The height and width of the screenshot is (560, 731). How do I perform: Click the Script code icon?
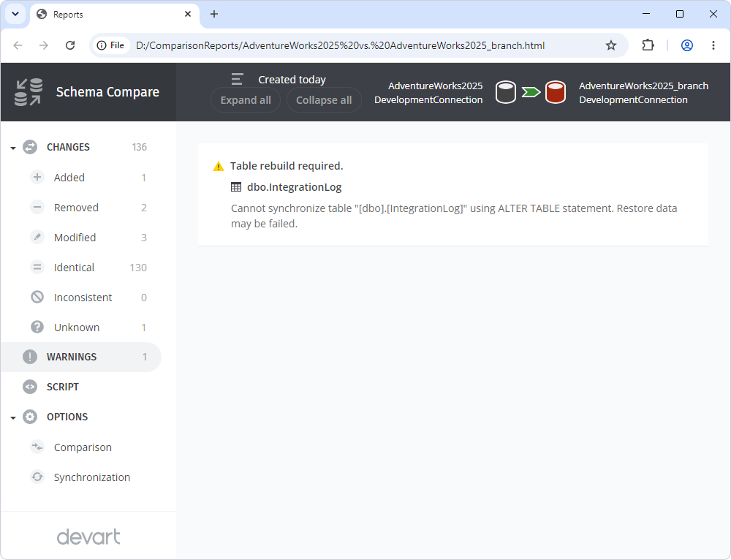(30, 387)
